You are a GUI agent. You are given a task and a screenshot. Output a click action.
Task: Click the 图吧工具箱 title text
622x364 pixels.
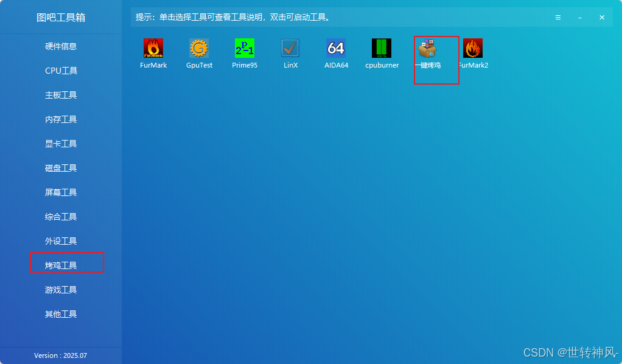(61, 18)
